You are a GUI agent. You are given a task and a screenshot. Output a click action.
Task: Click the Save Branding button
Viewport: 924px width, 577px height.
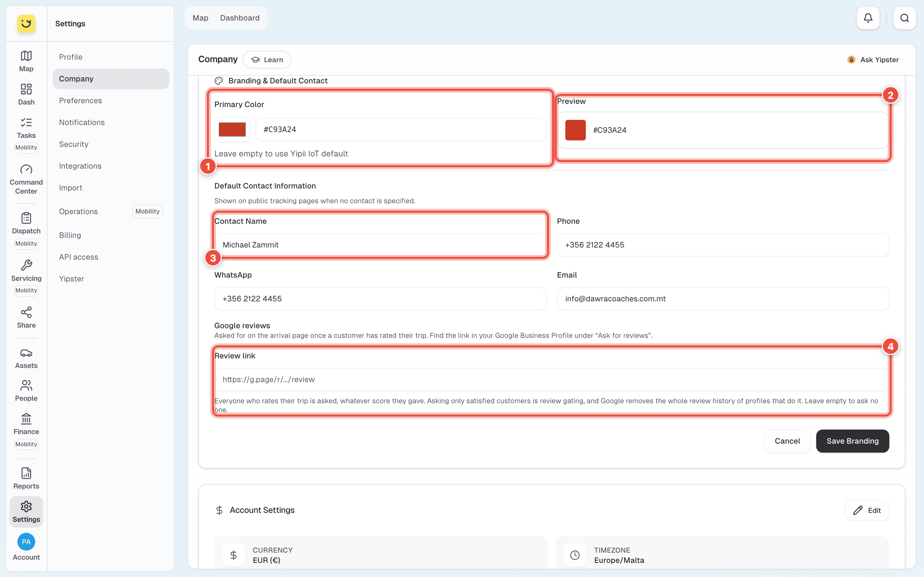852,441
